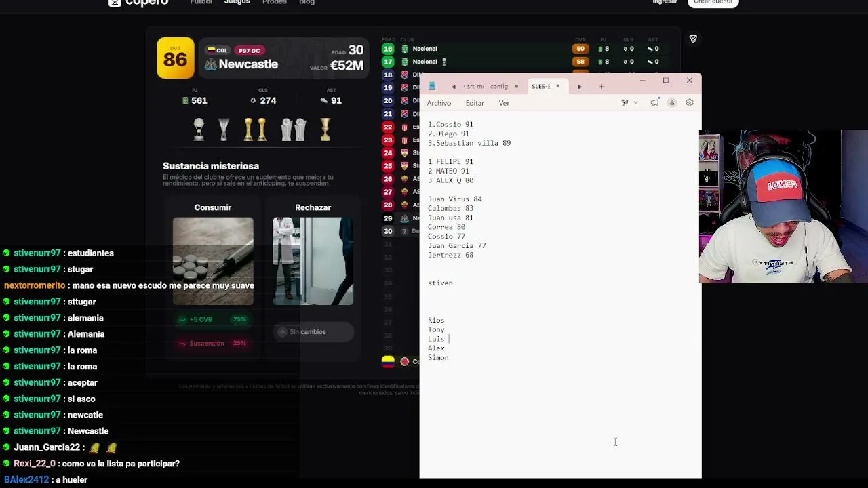
Task: Minimize the Notepad window
Action: (642, 81)
